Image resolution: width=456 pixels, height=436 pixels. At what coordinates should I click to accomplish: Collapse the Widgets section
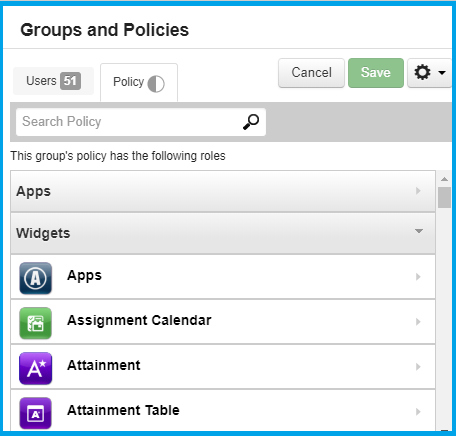[x=223, y=233]
